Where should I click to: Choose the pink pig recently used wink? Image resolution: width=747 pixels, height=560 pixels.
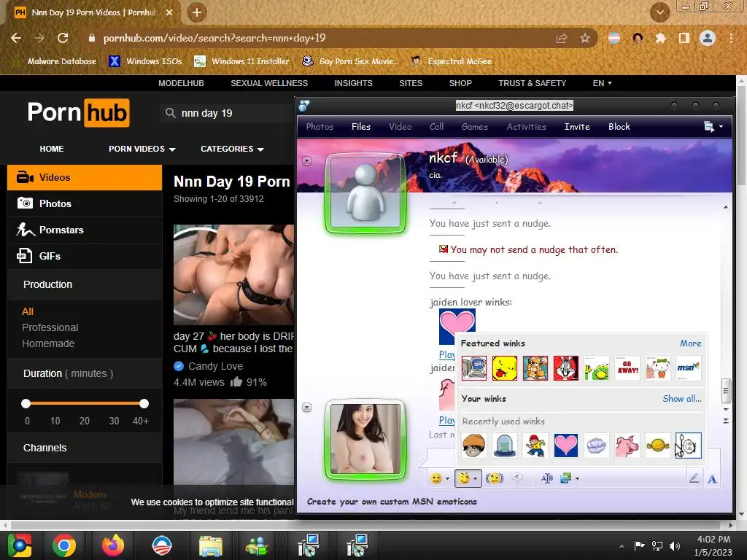pos(627,446)
